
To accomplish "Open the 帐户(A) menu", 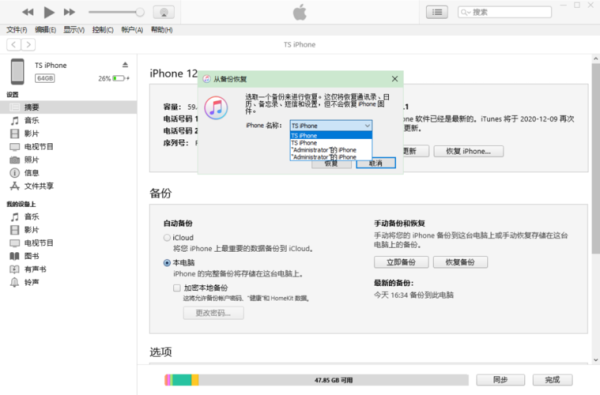I will coord(132,30).
